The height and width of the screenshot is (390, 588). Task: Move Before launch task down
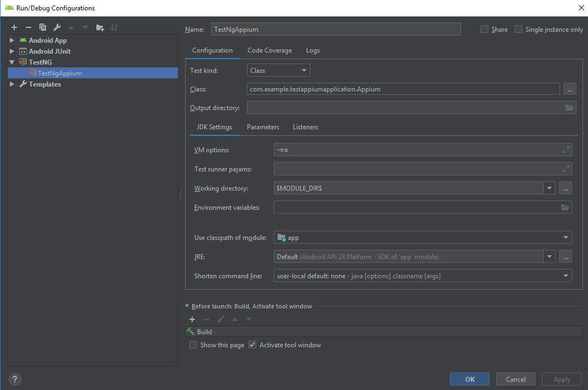coord(249,319)
